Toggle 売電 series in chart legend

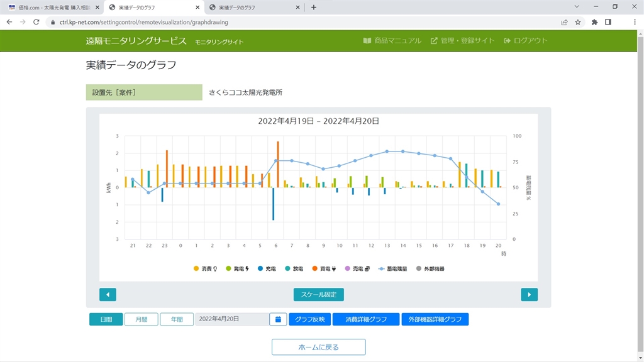coord(357,268)
